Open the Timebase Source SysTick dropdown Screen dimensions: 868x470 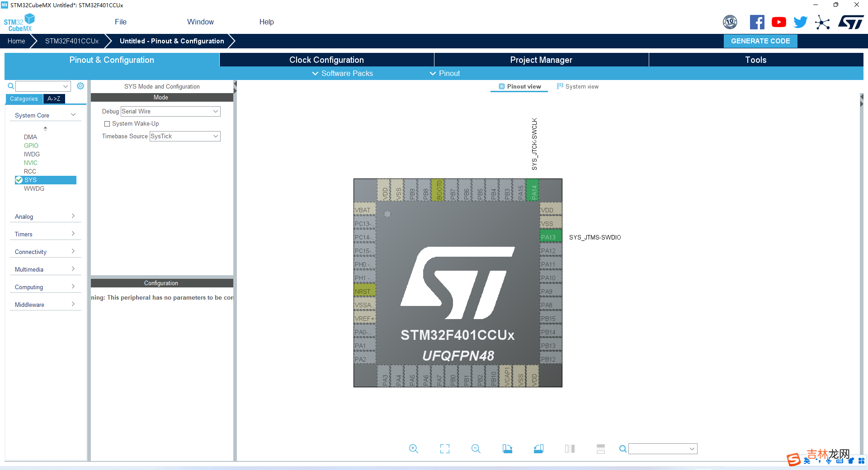(185, 136)
